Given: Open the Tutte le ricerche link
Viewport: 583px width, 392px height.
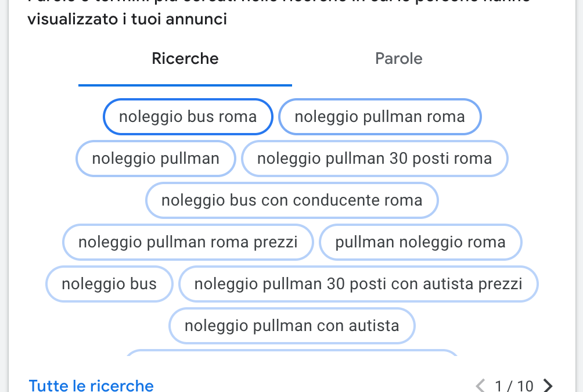Looking at the screenshot, I should (91, 385).
